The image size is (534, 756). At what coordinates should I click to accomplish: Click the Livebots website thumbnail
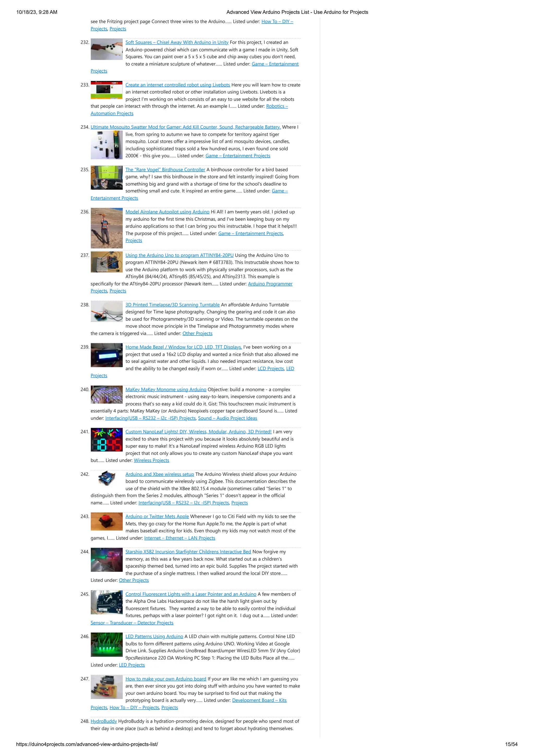click(107, 90)
